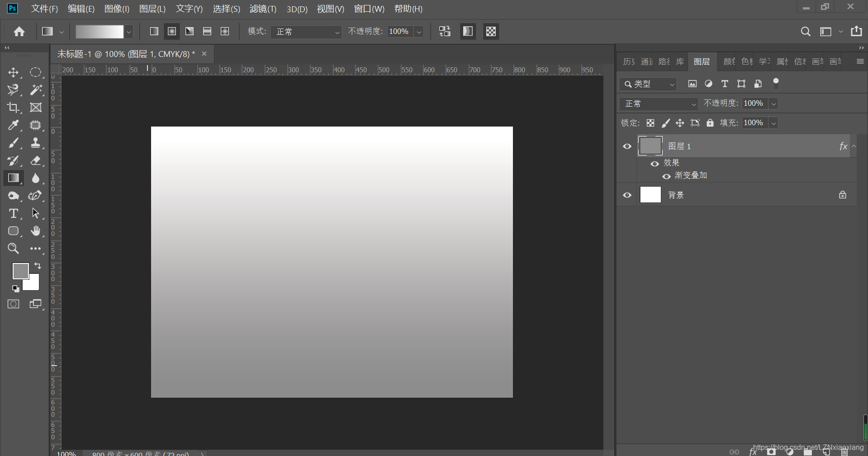
Task: Open the 窗口(W) menu
Action: pos(369,9)
